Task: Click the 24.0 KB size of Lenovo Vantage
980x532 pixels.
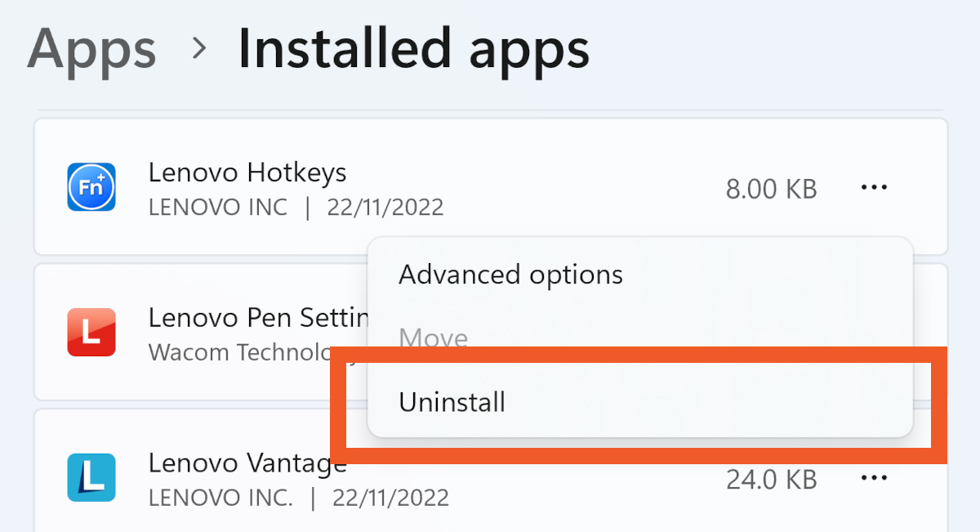Action: [771, 480]
